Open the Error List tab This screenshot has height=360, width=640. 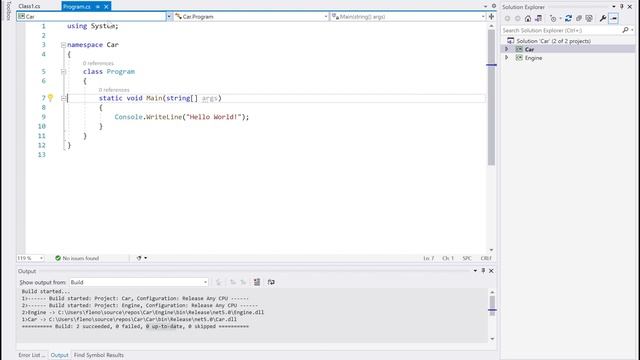tap(31, 355)
